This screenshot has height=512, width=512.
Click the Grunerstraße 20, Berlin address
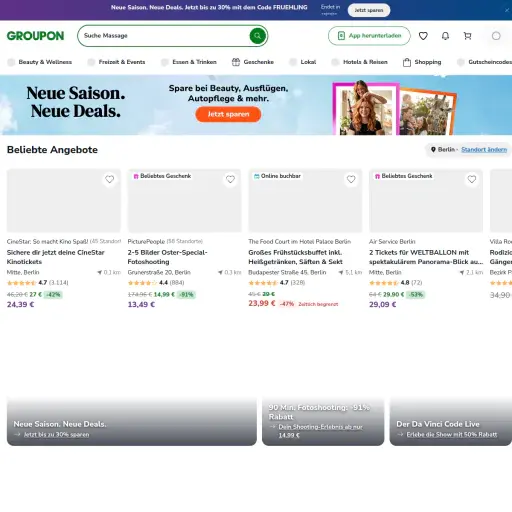[x=159, y=272]
